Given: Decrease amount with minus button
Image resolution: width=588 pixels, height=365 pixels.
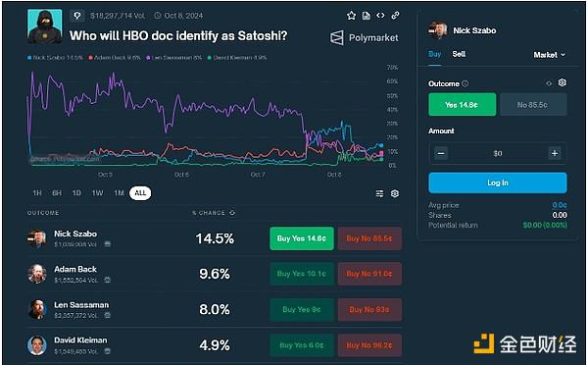Looking at the screenshot, I should coord(441,153).
